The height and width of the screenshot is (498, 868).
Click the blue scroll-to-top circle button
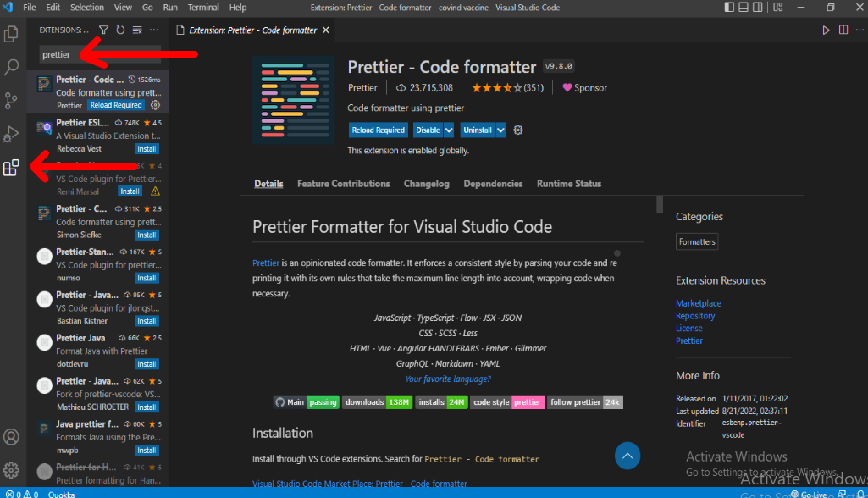click(x=627, y=456)
